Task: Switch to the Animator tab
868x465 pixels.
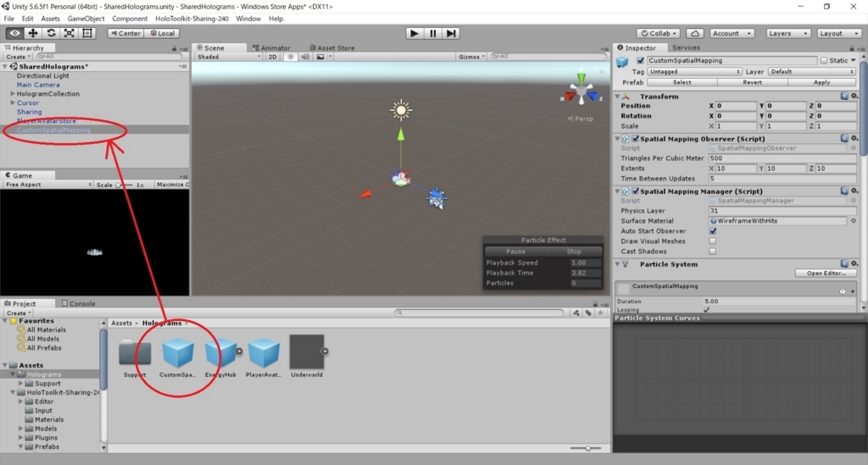Action: [x=271, y=47]
